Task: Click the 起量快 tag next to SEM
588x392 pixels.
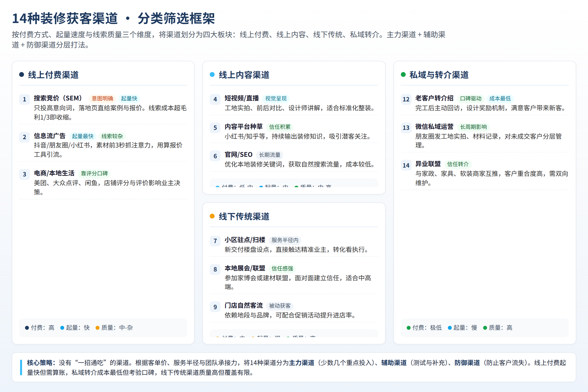Action: [129, 98]
